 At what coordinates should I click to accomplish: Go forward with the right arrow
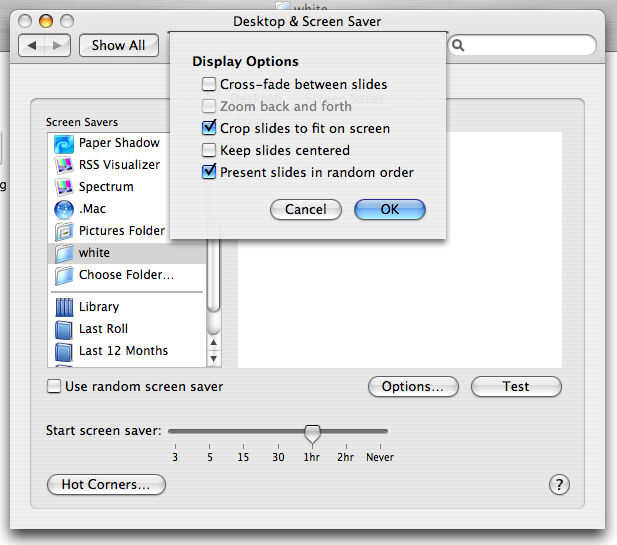tap(57, 46)
